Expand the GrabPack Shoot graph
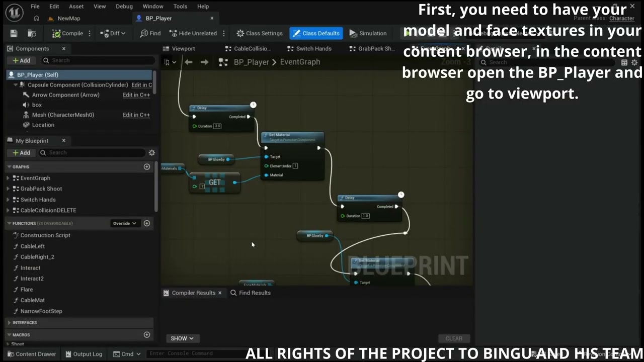The image size is (644, 362). [x=8, y=189]
